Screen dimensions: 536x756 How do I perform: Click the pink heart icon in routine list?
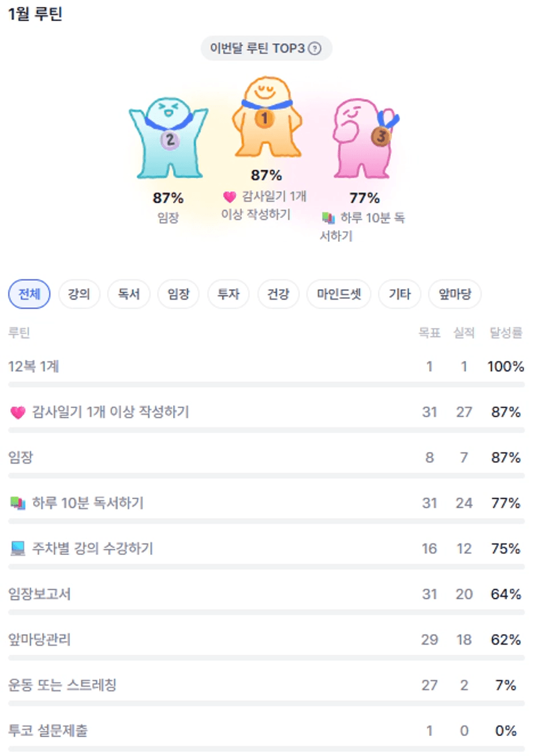pyautogui.click(x=18, y=412)
